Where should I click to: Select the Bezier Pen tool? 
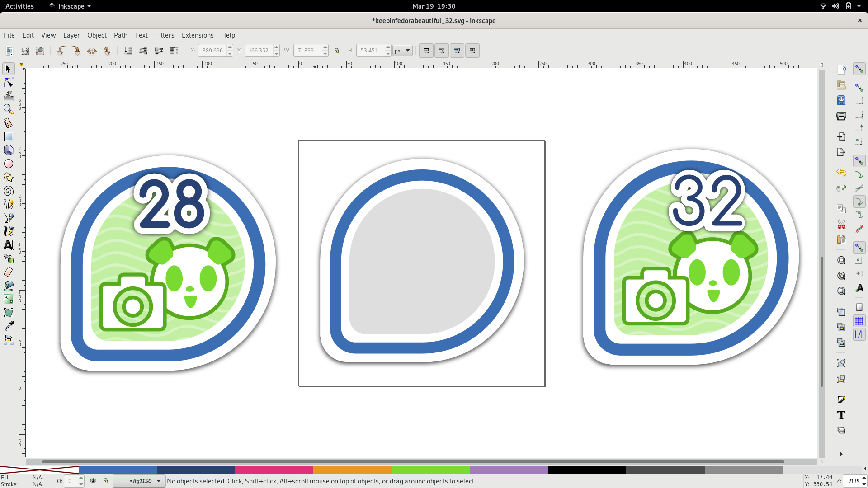(x=8, y=218)
